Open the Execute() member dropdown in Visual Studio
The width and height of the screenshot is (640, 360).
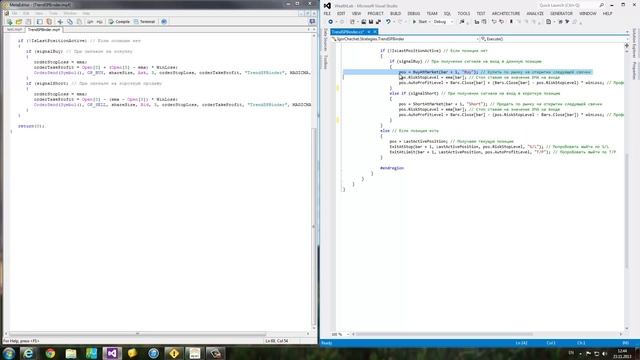click(552, 39)
